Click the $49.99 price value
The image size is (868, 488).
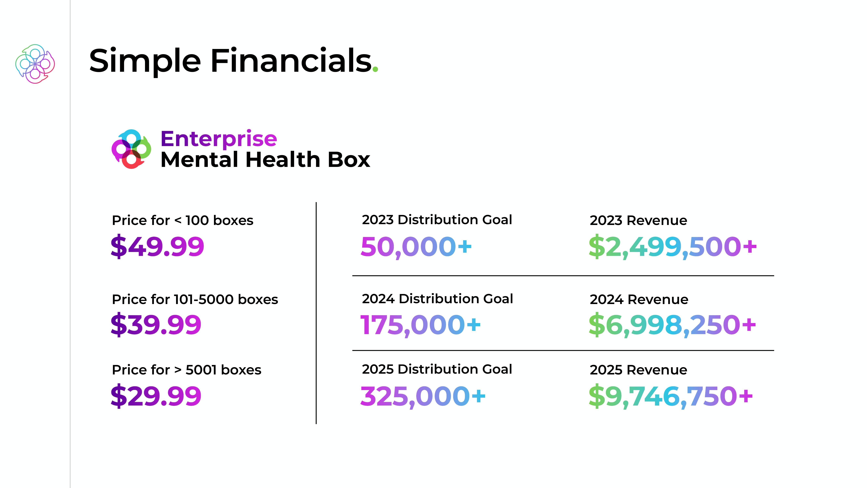(157, 247)
